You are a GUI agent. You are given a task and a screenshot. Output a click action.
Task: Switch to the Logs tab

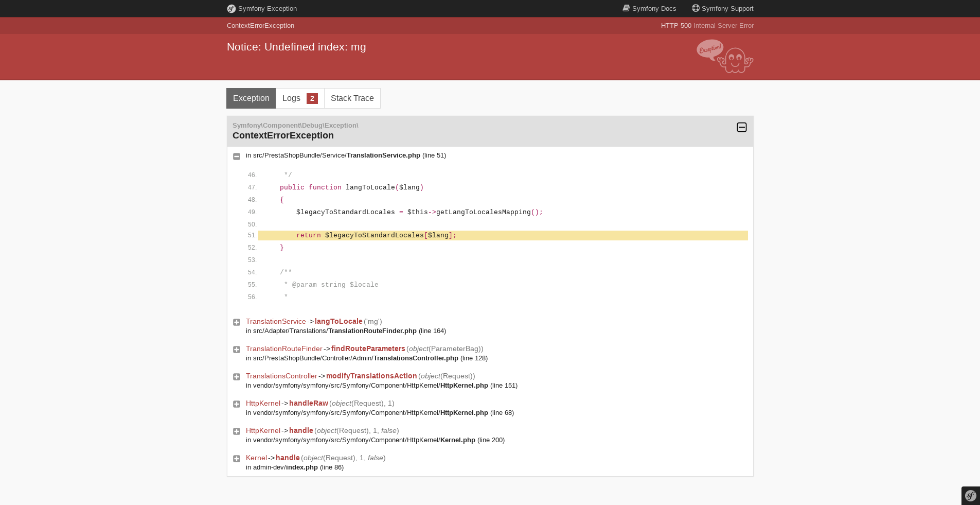pyautogui.click(x=300, y=98)
